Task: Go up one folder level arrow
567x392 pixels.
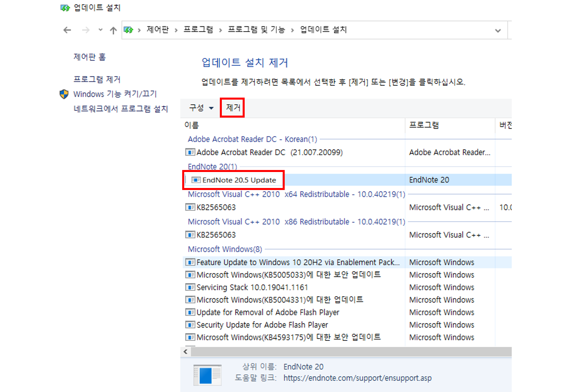Action: coord(113,30)
